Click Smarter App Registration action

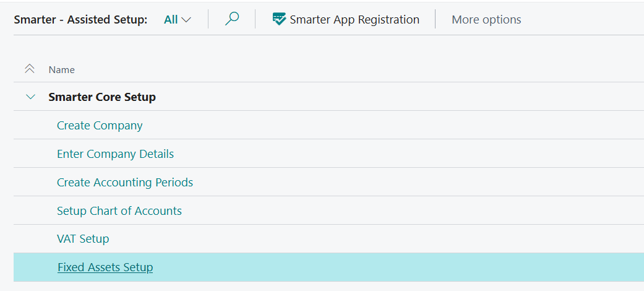(x=346, y=19)
